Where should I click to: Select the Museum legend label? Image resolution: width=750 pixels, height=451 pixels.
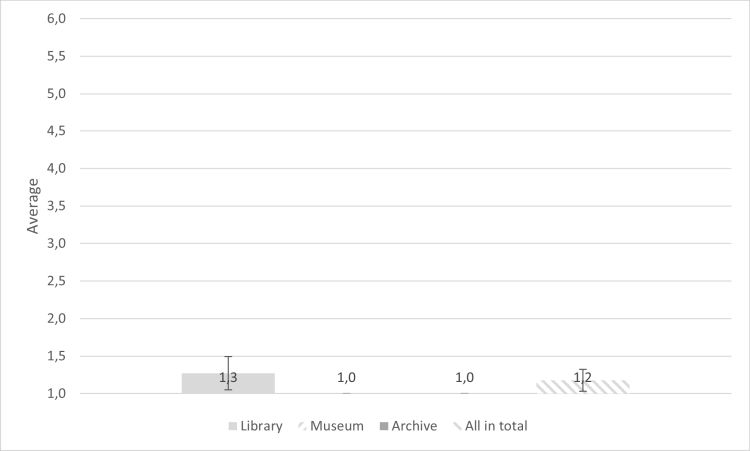(x=337, y=426)
